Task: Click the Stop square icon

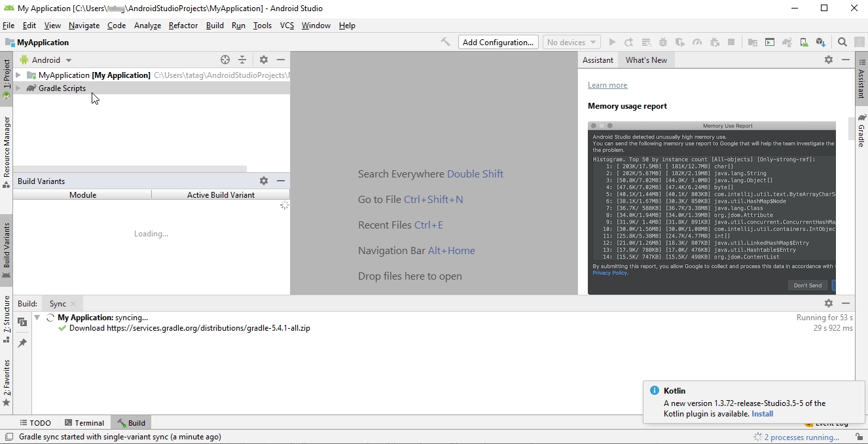Action: pos(731,42)
